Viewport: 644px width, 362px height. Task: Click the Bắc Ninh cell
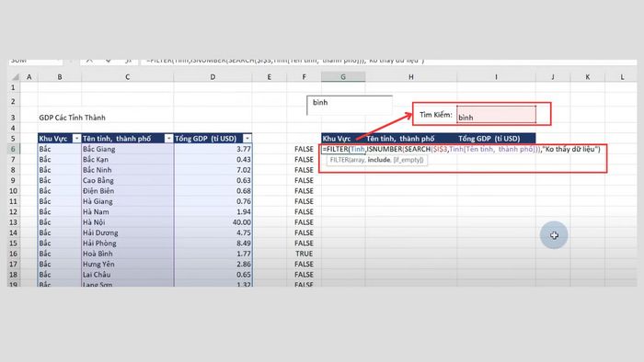pos(127,170)
